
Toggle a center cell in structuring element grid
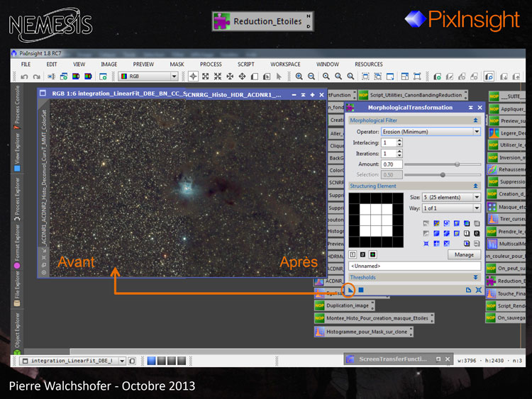376,220
